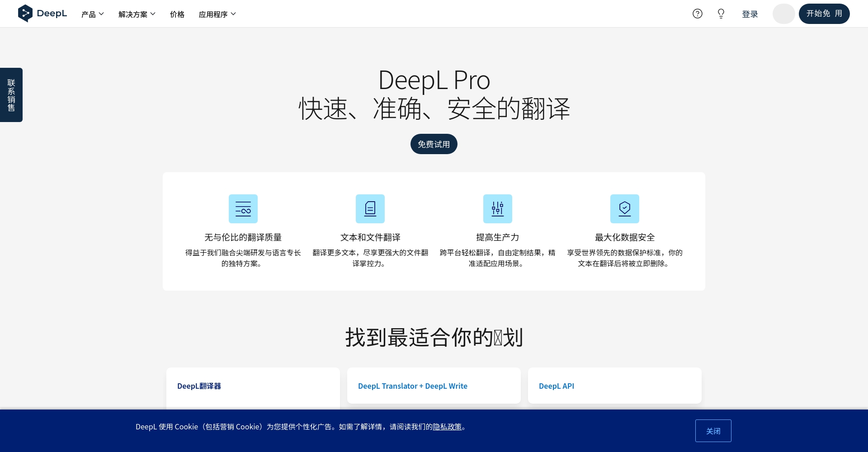Screen dimensions: 868x452
Task: Click the document translation file icon
Action: click(370, 209)
